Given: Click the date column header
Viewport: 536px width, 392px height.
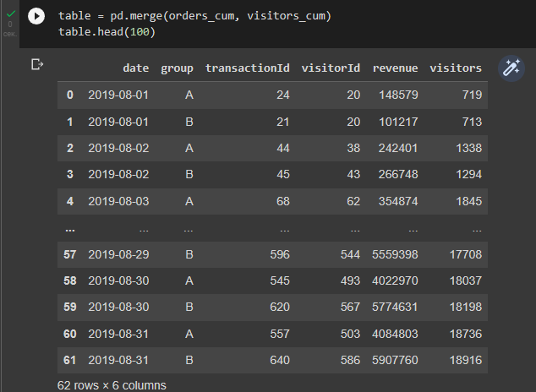Looking at the screenshot, I should [136, 68].
